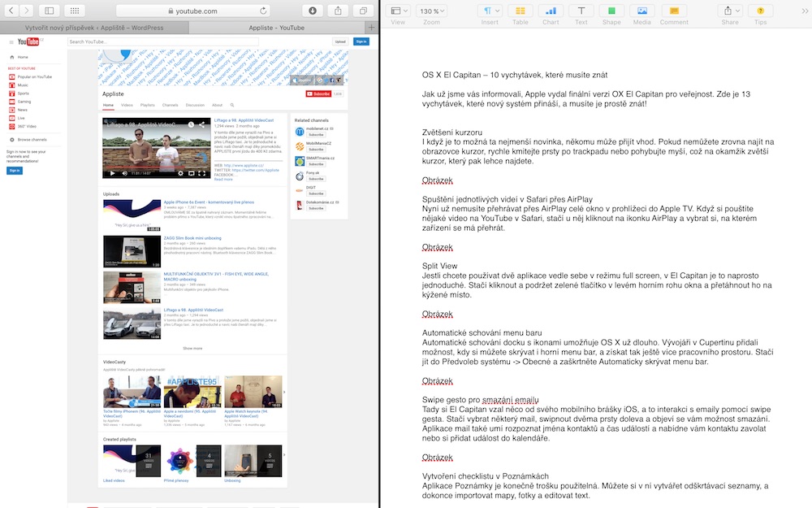Add a Comment from the toolbar

673,11
